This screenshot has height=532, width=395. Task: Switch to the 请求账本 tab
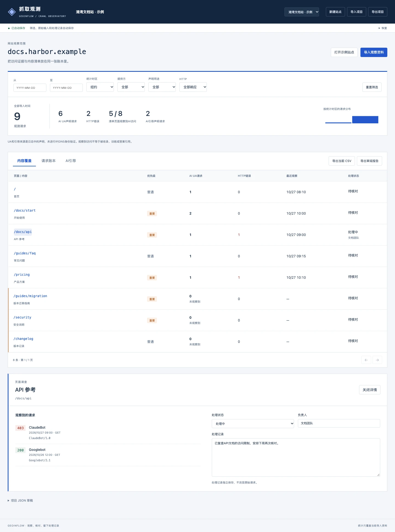click(49, 161)
